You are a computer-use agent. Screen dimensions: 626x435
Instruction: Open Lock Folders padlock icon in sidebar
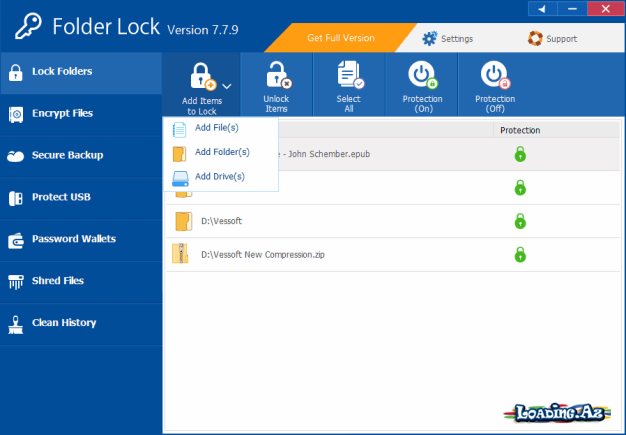(16, 73)
